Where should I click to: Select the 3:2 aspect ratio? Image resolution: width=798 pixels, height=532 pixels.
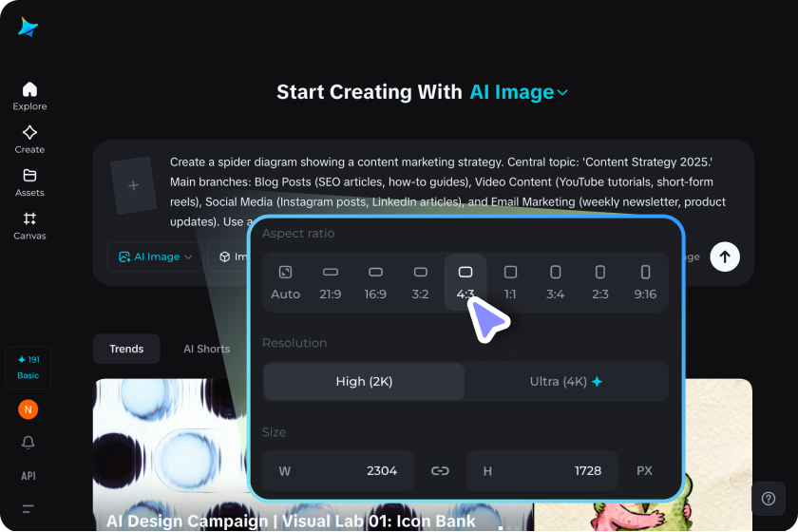pos(420,282)
